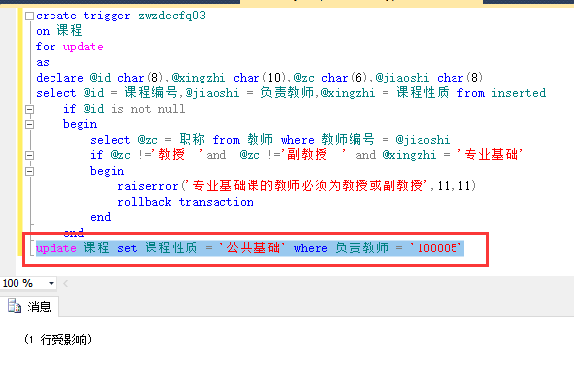The height and width of the screenshot is (392, 574).
Task: Click the 'end' closing the inner block
Action: tap(100, 217)
